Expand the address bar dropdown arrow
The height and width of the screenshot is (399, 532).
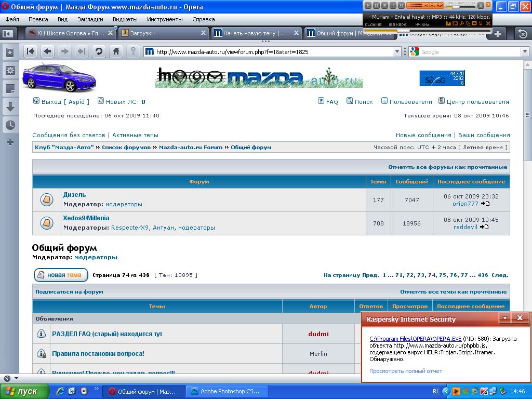397,52
